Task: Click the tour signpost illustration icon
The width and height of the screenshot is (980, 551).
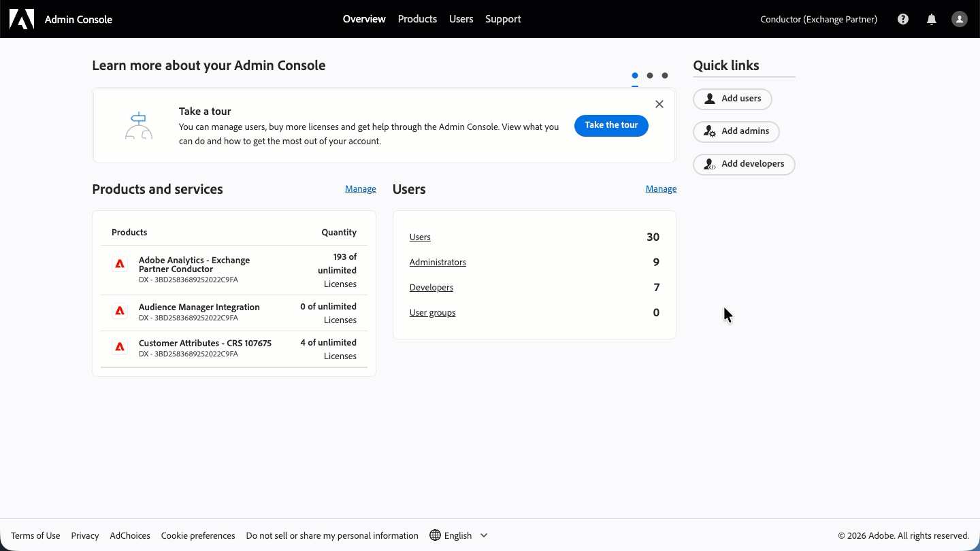Action: pos(139,126)
